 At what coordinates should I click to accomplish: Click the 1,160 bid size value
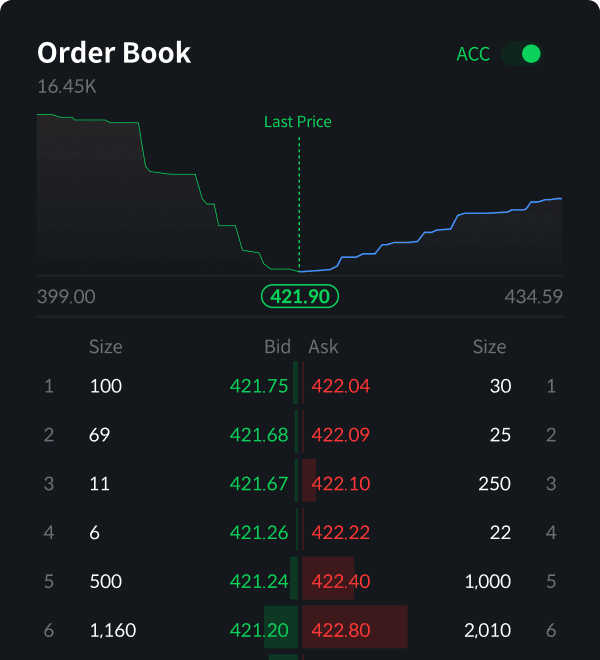(x=112, y=631)
